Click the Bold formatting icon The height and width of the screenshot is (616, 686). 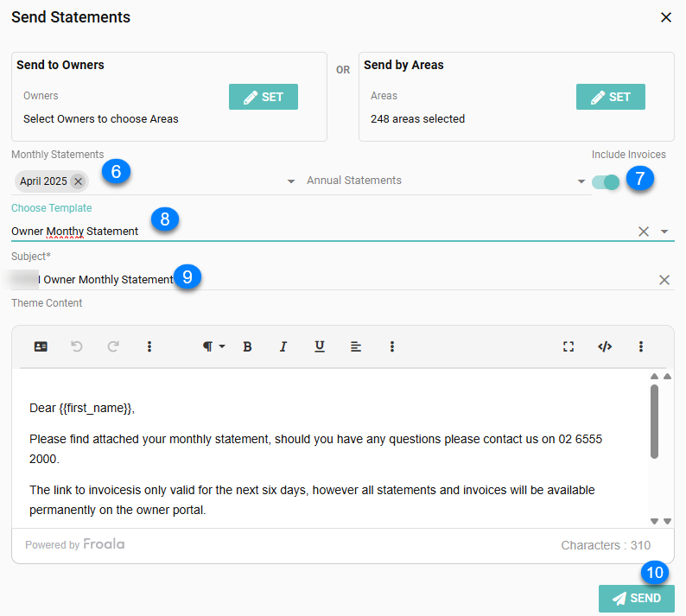[247, 346]
